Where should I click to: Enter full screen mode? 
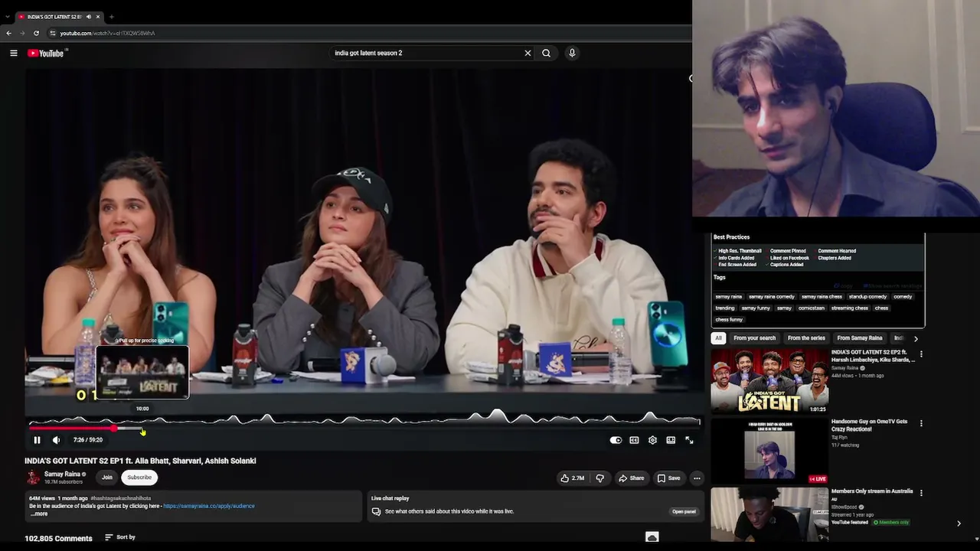(x=689, y=440)
